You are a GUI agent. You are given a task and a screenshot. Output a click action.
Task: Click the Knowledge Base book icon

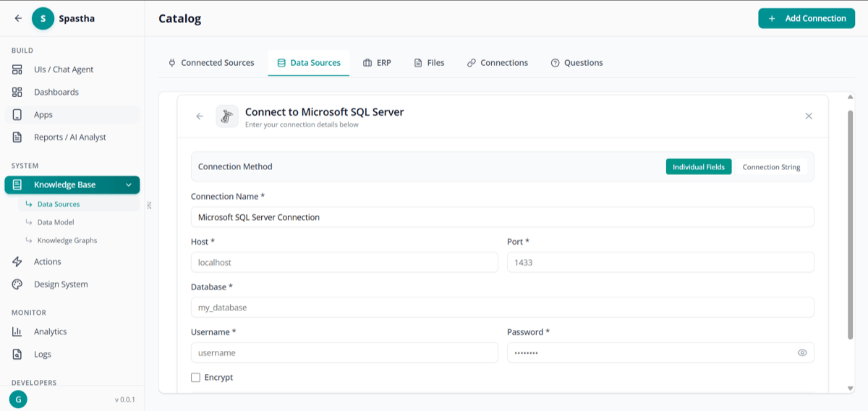click(x=17, y=185)
